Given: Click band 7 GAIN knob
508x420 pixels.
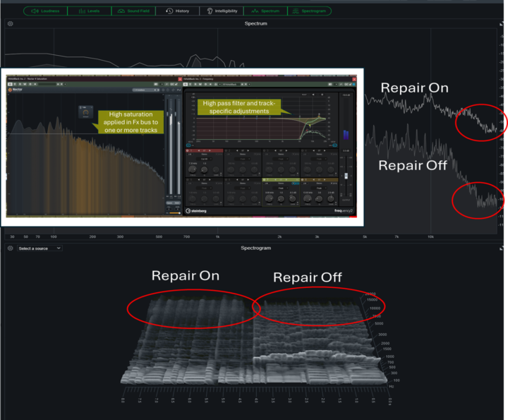Looking at the screenshot, I should (293, 198).
